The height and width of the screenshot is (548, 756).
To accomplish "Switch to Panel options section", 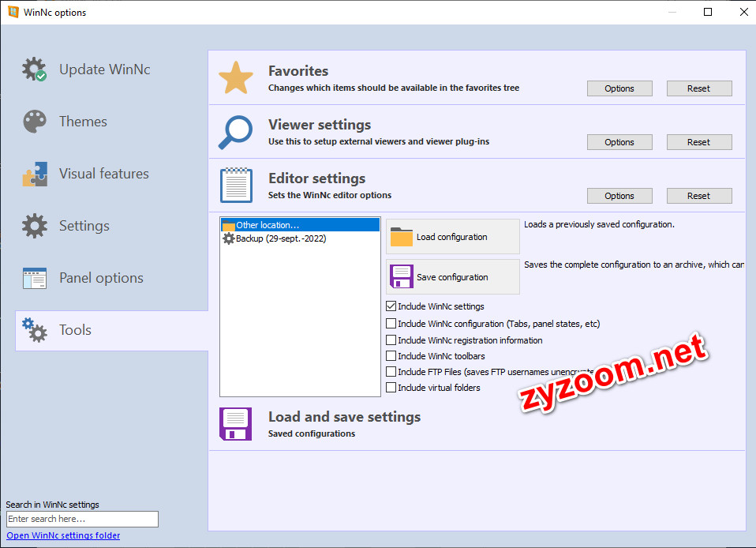I will click(101, 278).
